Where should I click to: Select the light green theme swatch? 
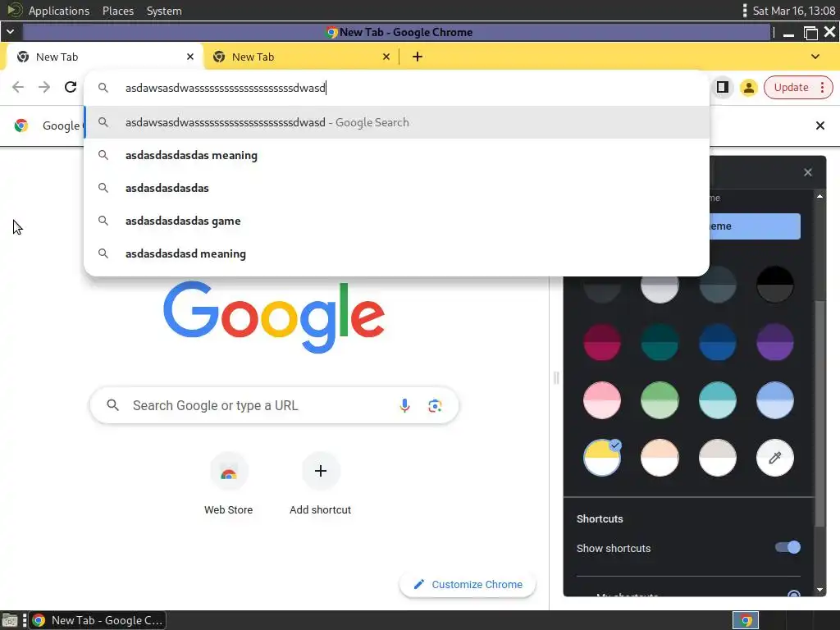click(x=660, y=400)
